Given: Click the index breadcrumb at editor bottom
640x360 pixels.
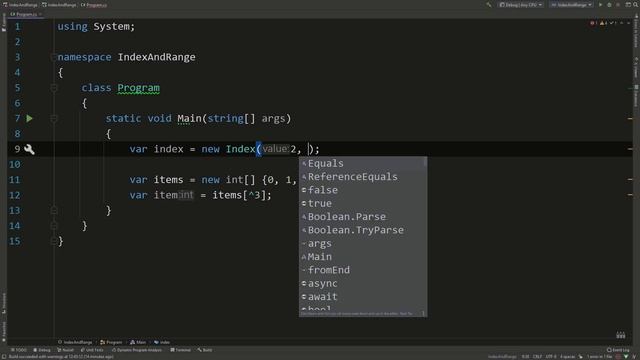Looking at the screenshot, I should point(162,342).
